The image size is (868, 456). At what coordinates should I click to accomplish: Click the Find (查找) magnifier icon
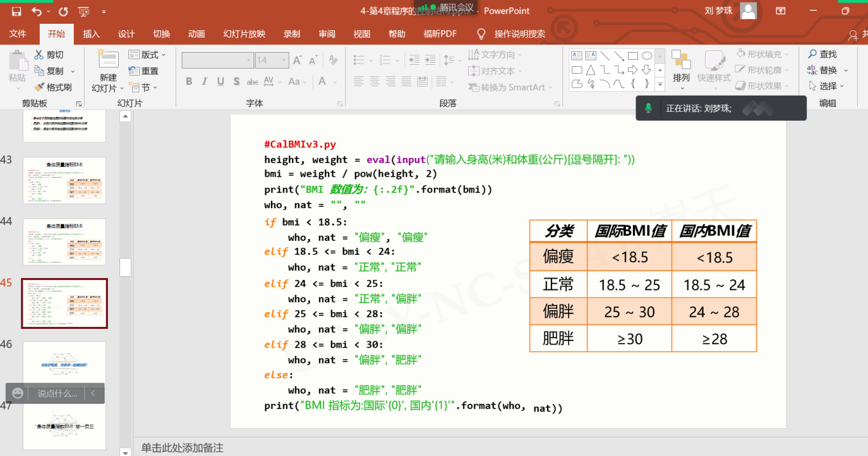[813, 55]
